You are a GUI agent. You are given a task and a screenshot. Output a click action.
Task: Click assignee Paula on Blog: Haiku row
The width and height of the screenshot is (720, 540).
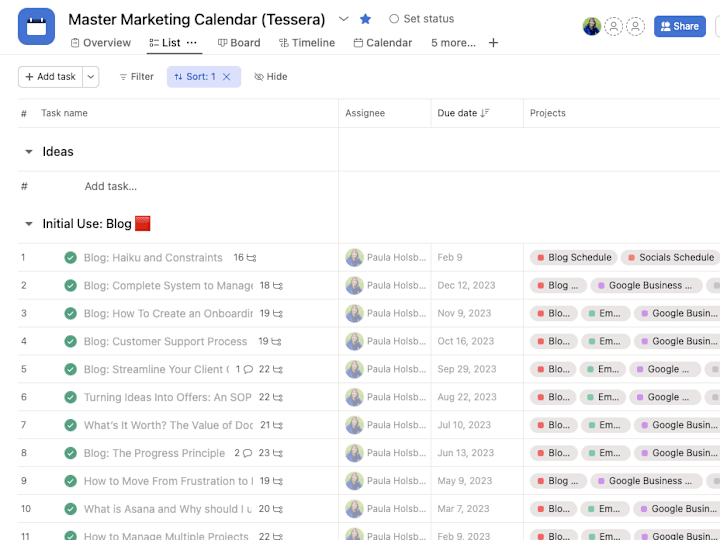coord(386,258)
